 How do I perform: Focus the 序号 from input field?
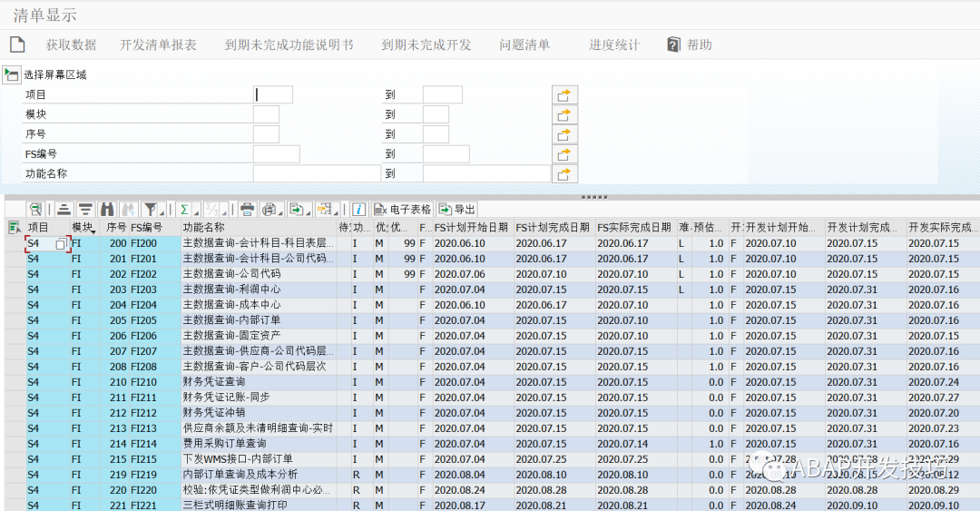(266, 134)
